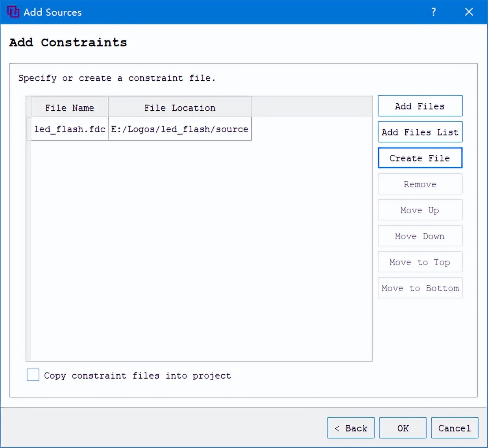Confirm with the OK button
Viewport: 488px width, 448px height.
403,428
